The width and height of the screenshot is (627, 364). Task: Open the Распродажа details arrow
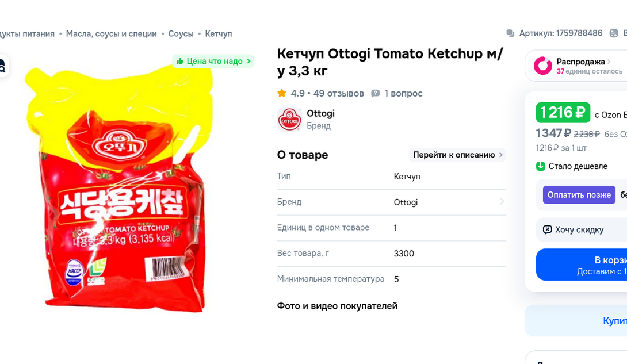tap(609, 62)
